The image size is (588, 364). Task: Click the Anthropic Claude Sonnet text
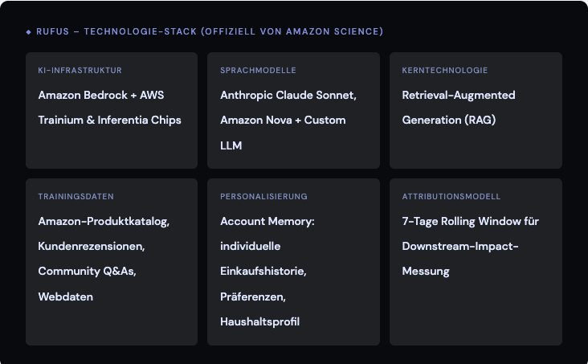click(x=288, y=95)
